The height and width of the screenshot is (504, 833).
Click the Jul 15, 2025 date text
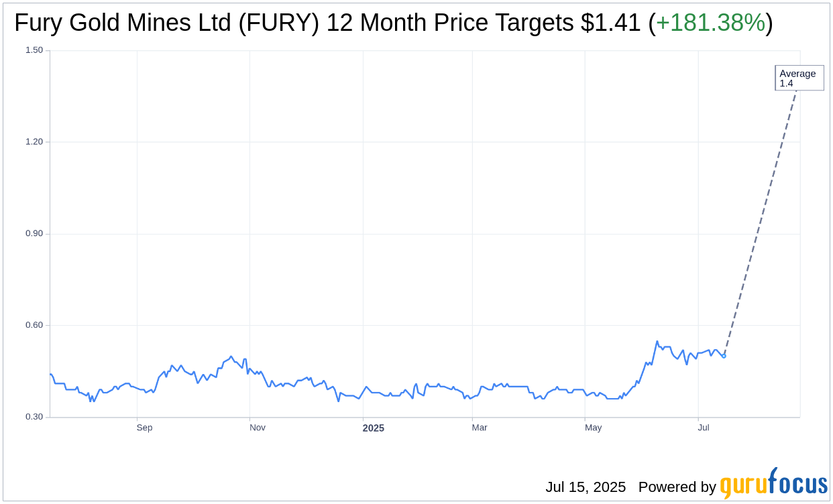point(586,487)
